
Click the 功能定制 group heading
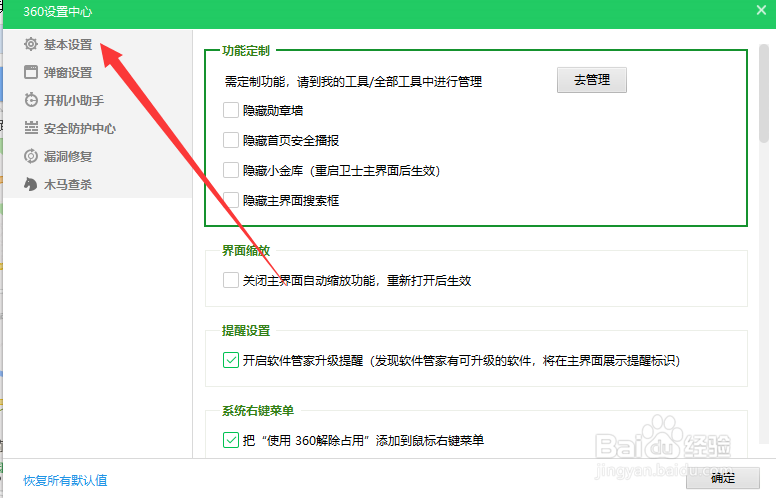click(246, 50)
